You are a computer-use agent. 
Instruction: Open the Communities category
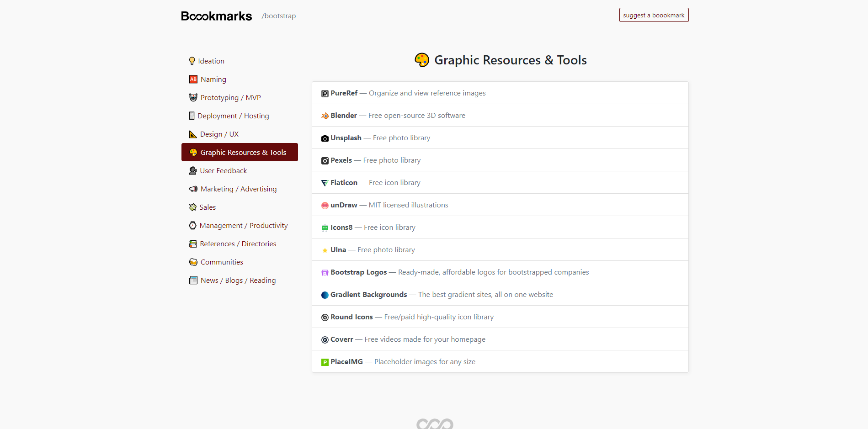click(240, 262)
